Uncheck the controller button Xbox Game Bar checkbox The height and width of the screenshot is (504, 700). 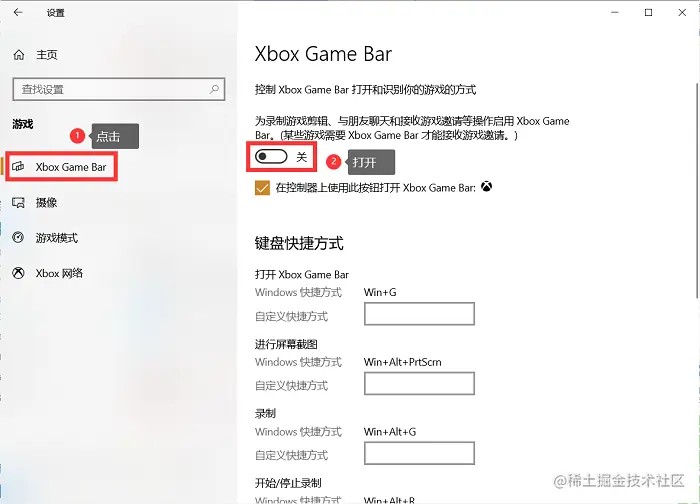coord(262,188)
